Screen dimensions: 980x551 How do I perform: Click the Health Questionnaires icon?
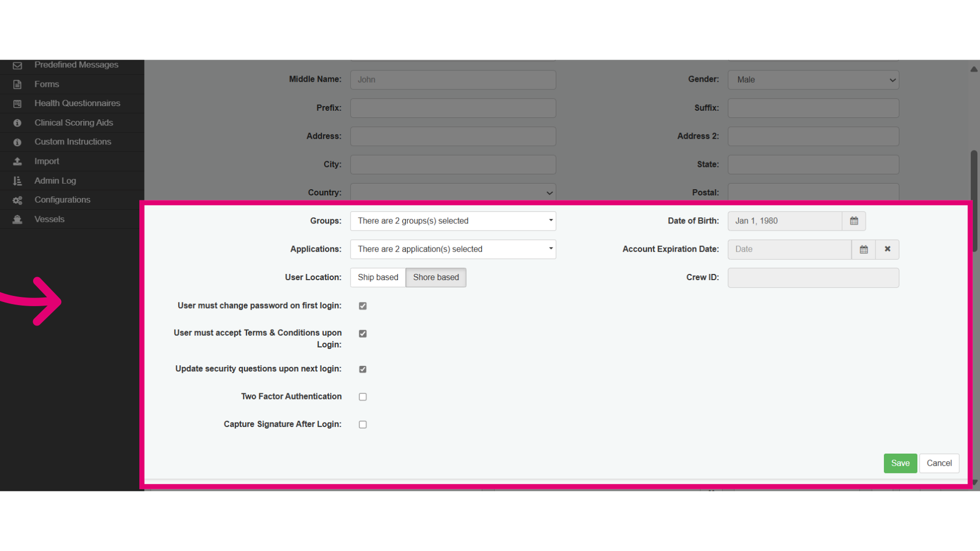pos(17,104)
